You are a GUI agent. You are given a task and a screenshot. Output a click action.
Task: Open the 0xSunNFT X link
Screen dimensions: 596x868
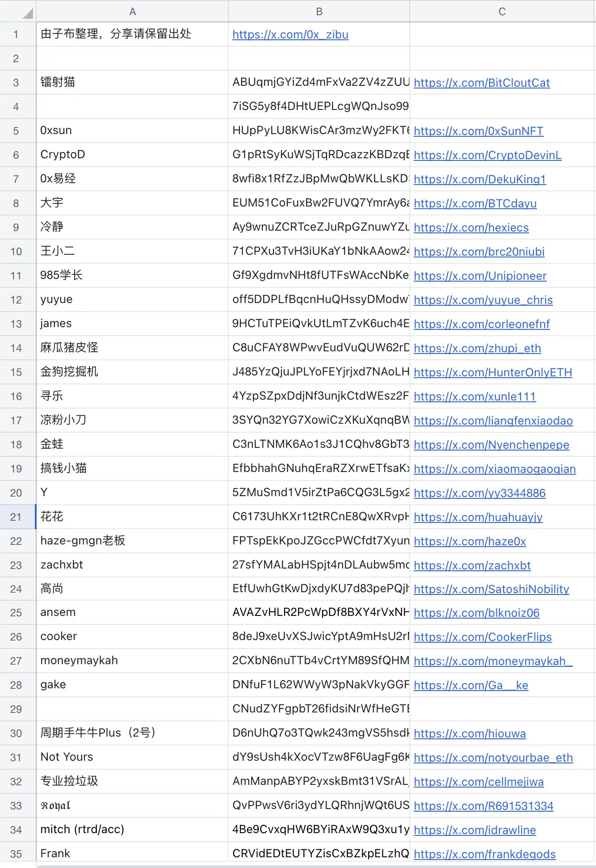coord(478,131)
